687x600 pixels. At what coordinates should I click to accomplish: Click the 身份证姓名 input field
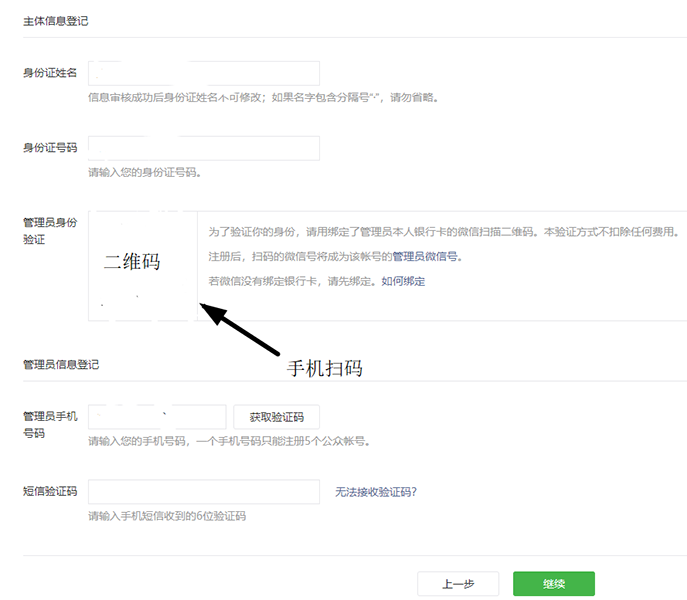(204, 73)
